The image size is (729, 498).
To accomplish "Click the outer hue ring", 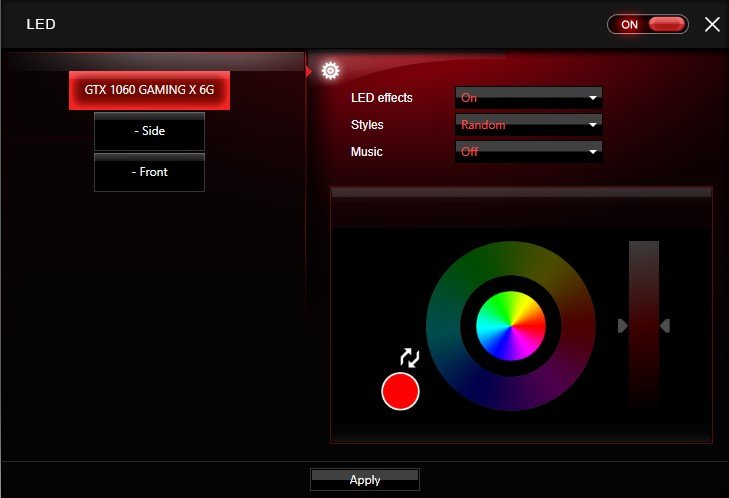I will pos(510,257).
